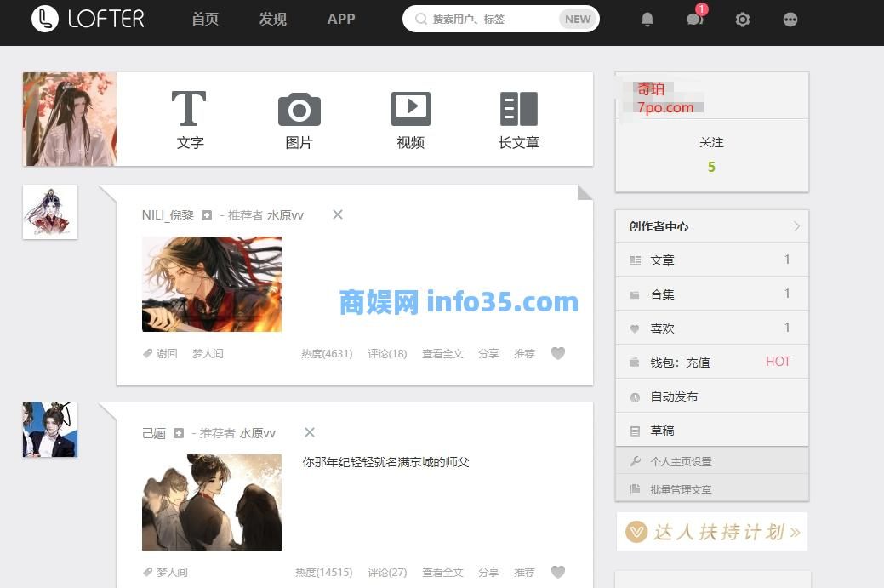Create a new 文字 text post
The image size is (884, 588).
tap(190, 120)
